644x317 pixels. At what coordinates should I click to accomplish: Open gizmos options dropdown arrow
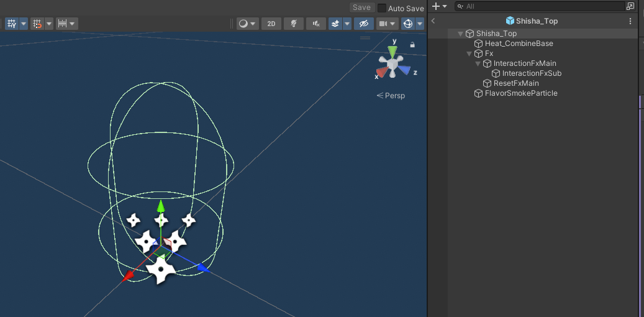coord(420,24)
